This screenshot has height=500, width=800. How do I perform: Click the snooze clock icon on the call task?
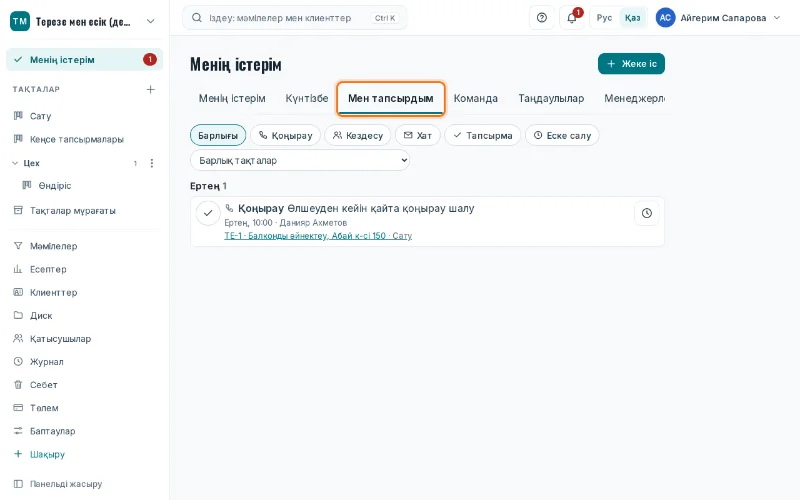pyautogui.click(x=646, y=213)
